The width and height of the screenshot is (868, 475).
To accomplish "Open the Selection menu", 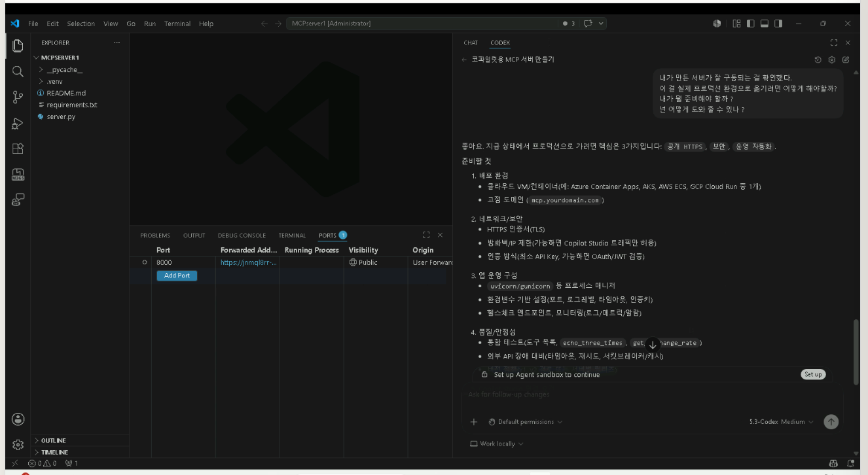I will tap(81, 24).
